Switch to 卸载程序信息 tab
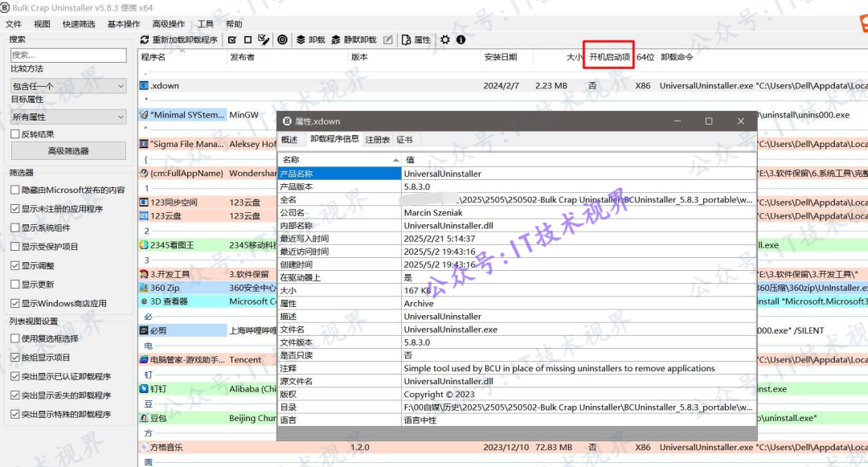This screenshot has width=868, height=467. pyautogui.click(x=334, y=139)
